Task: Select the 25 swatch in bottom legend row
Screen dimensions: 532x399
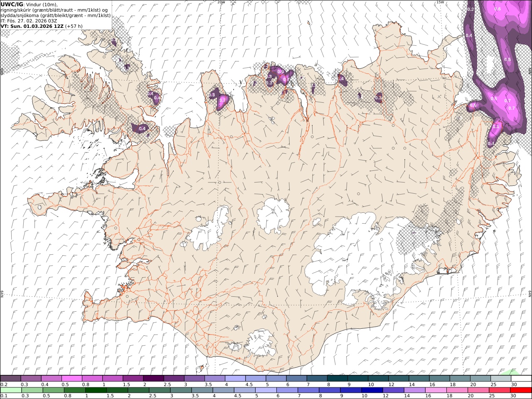Action: tap(499, 390)
